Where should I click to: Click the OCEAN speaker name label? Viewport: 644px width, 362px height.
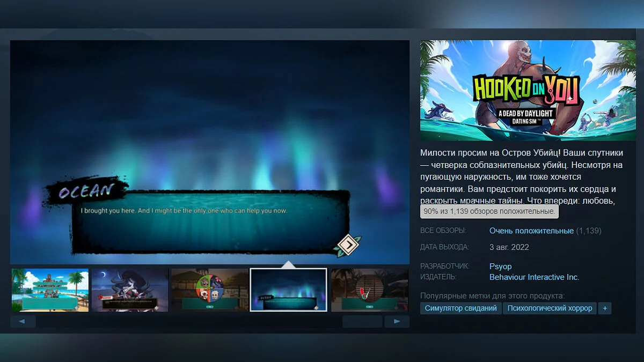coord(86,190)
